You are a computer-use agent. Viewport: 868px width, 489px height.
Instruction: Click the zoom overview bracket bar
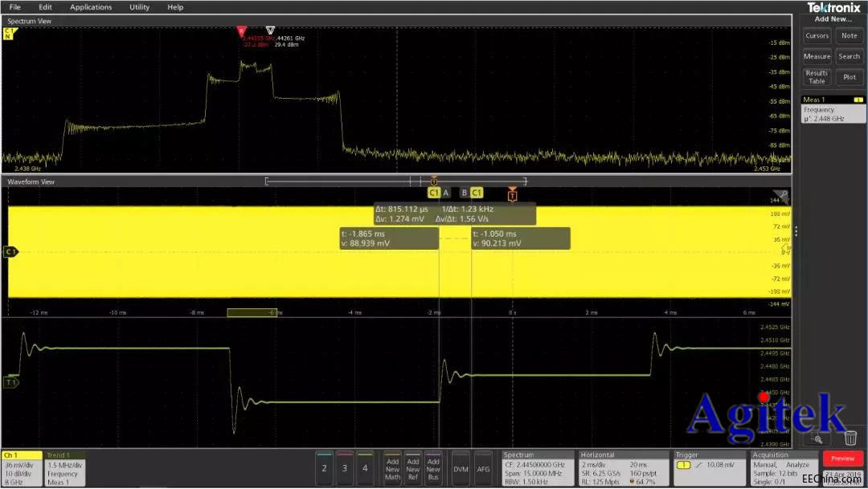point(396,181)
